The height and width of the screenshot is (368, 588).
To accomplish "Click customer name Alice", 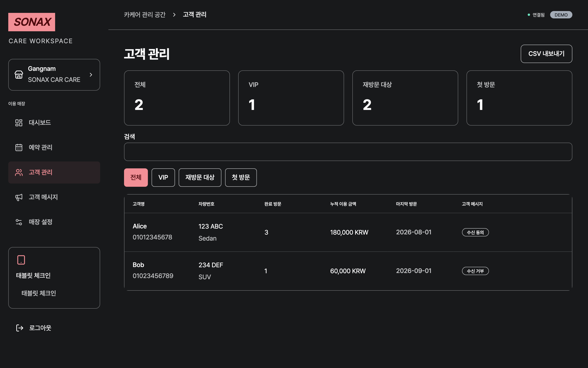I will tap(140, 226).
